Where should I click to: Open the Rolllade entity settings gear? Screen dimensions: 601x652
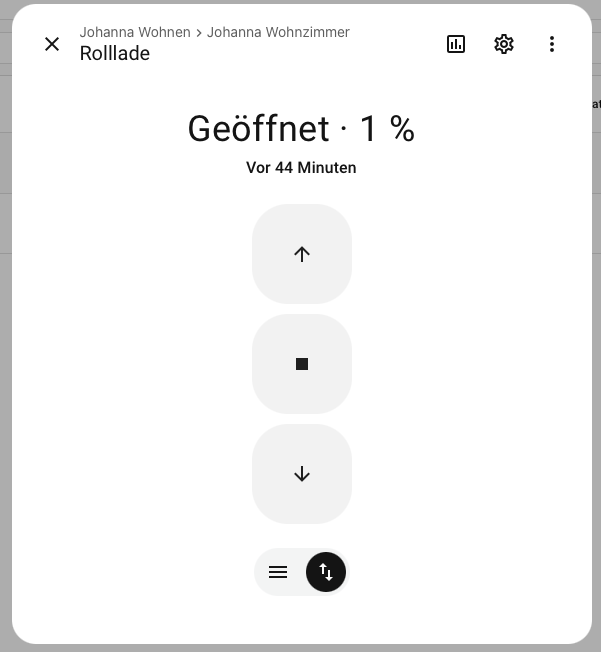click(504, 44)
